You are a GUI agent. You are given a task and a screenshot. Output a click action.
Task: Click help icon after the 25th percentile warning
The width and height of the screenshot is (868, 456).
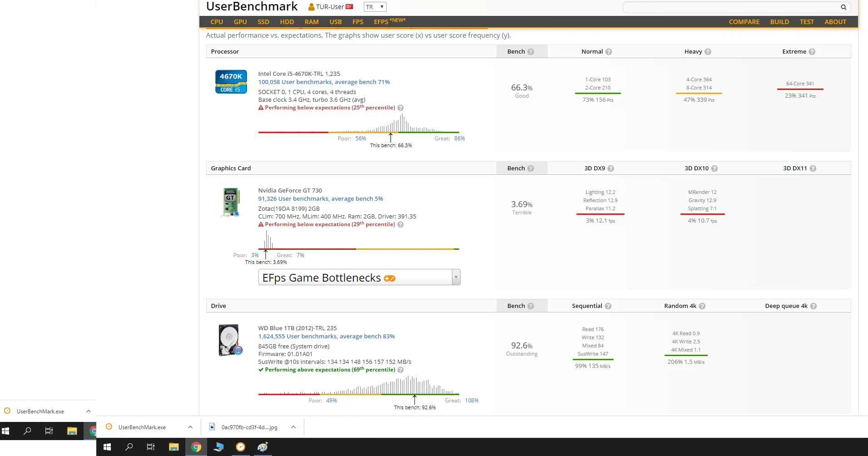click(x=401, y=108)
